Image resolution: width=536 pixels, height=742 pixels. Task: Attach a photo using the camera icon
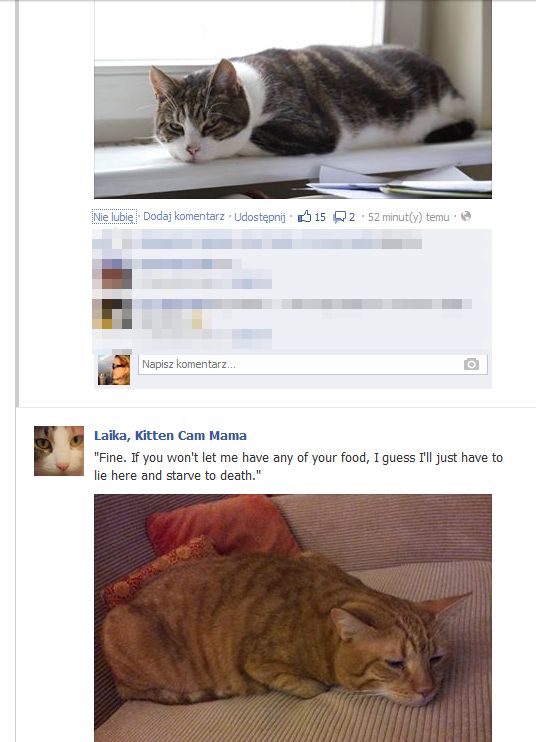click(471, 364)
